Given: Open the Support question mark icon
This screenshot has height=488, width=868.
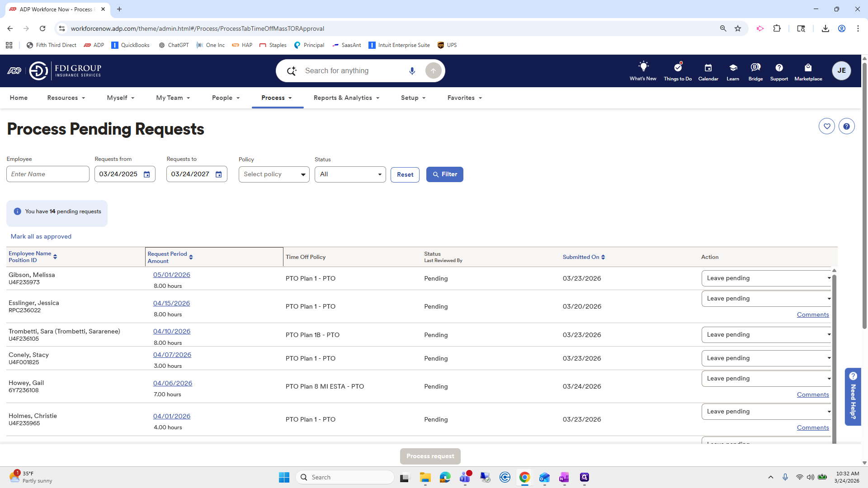Looking at the screenshot, I should click(779, 68).
